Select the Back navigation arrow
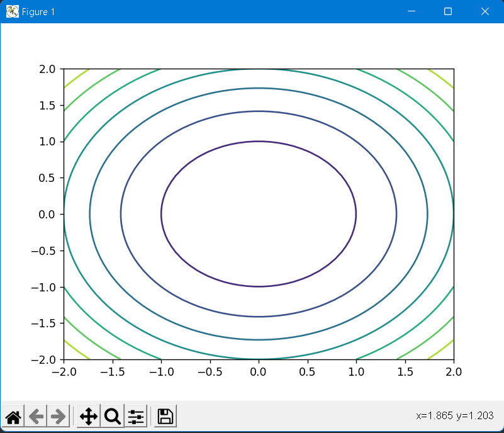Viewport: 504px width, 433px height. pyautogui.click(x=36, y=417)
